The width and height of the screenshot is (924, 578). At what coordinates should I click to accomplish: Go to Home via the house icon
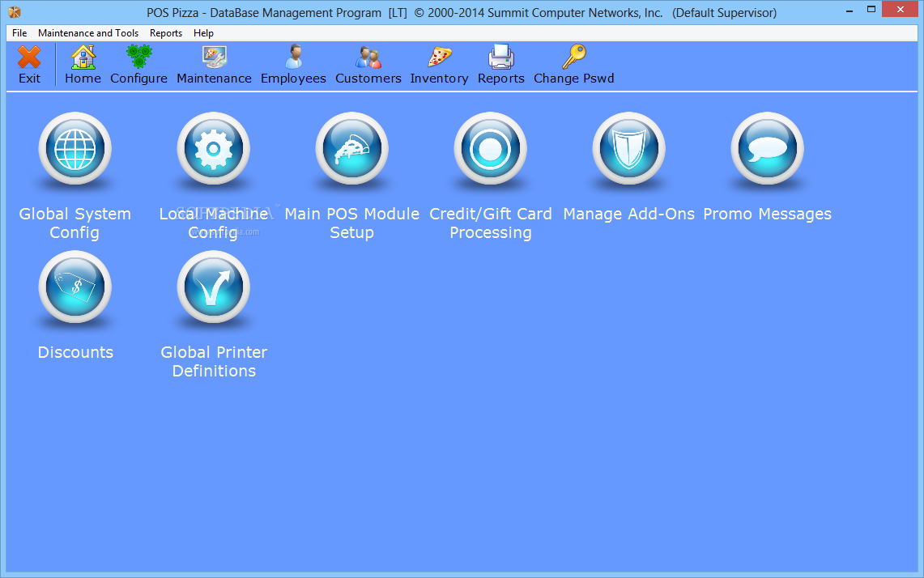[83, 57]
